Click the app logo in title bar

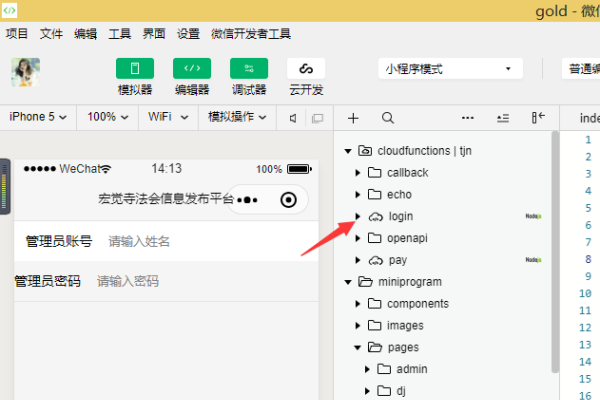point(9,10)
